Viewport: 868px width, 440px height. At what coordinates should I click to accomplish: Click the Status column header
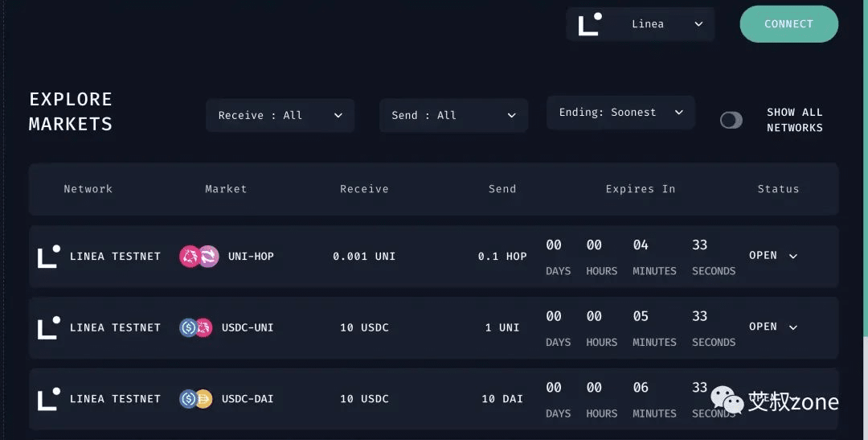pos(778,189)
